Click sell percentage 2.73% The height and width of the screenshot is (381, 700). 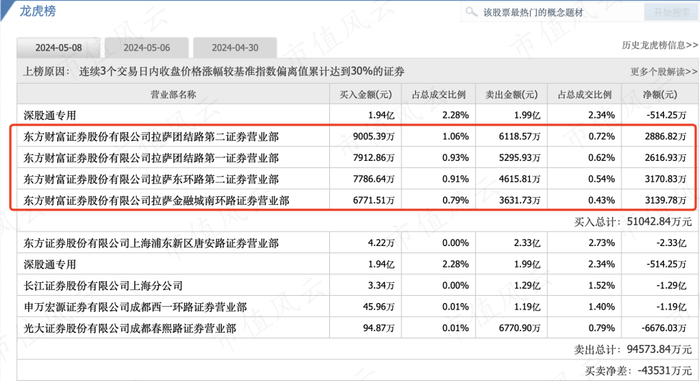coord(601,243)
